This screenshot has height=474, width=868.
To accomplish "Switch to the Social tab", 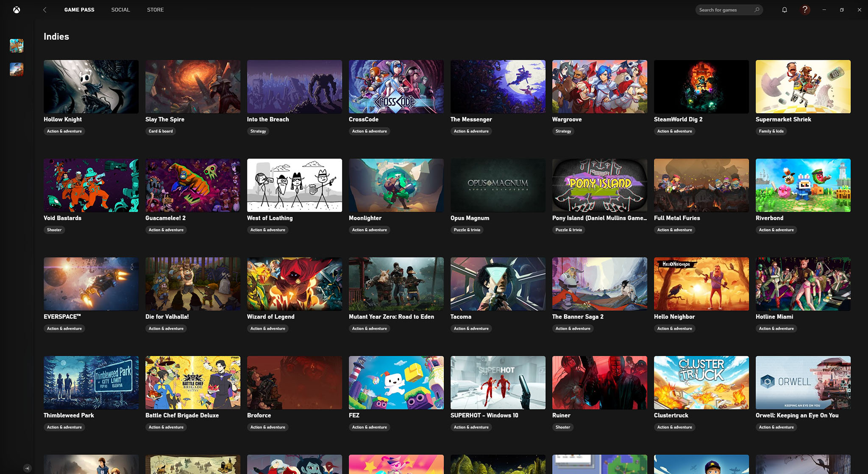I will point(120,10).
